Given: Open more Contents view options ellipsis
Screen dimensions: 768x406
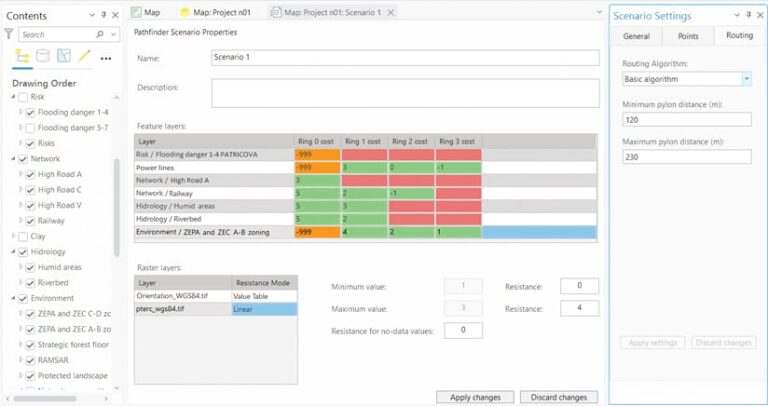Looking at the screenshot, I should click(106, 58).
